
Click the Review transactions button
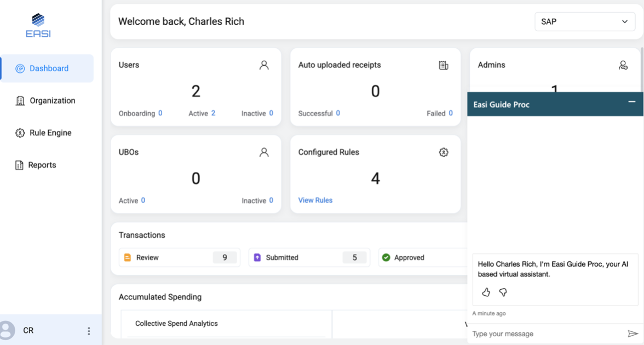tap(180, 257)
